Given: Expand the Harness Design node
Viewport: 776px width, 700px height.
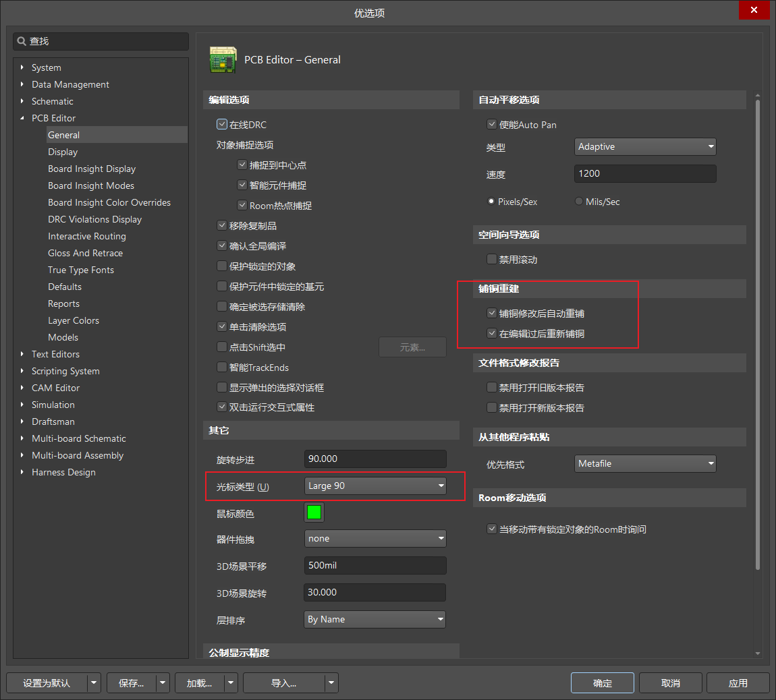Looking at the screenshot, I should point(22,472).
